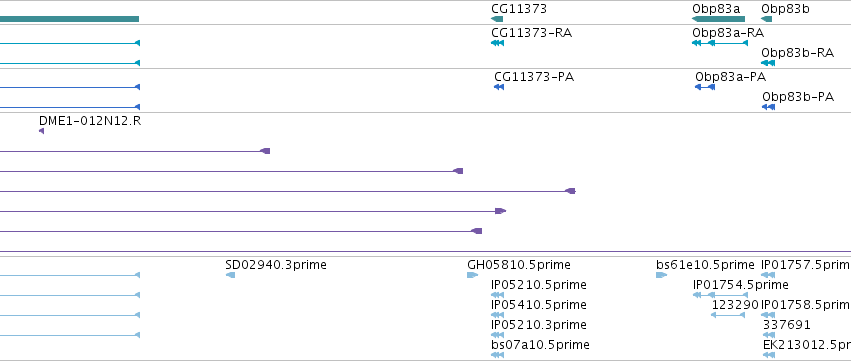Select bs07a10.5prime EST arrows
The image size is (851, 361).
[x=497, y=355]
